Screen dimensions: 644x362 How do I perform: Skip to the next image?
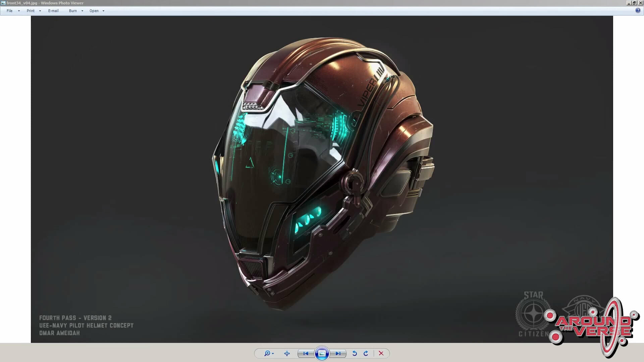click(x=338, y=353)
